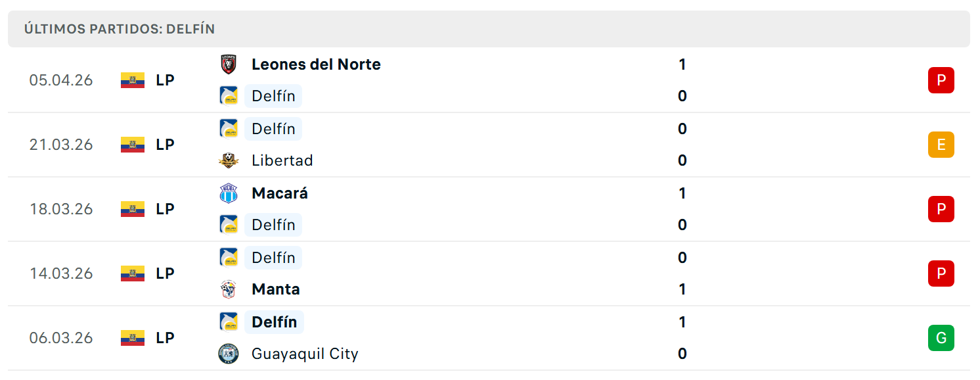Click the Manta team crest icon
980x380 pixels.
pos(229,289)
